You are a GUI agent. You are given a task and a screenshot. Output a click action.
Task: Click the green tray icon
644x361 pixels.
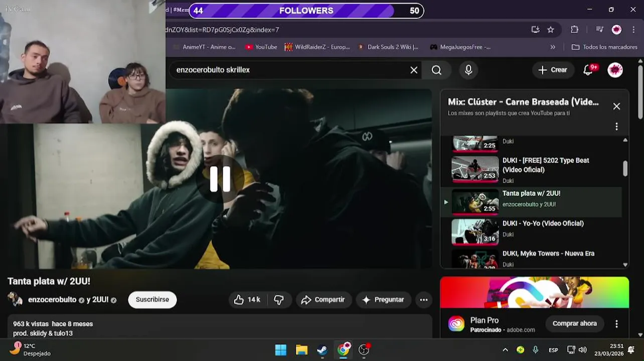coord(521,350)
